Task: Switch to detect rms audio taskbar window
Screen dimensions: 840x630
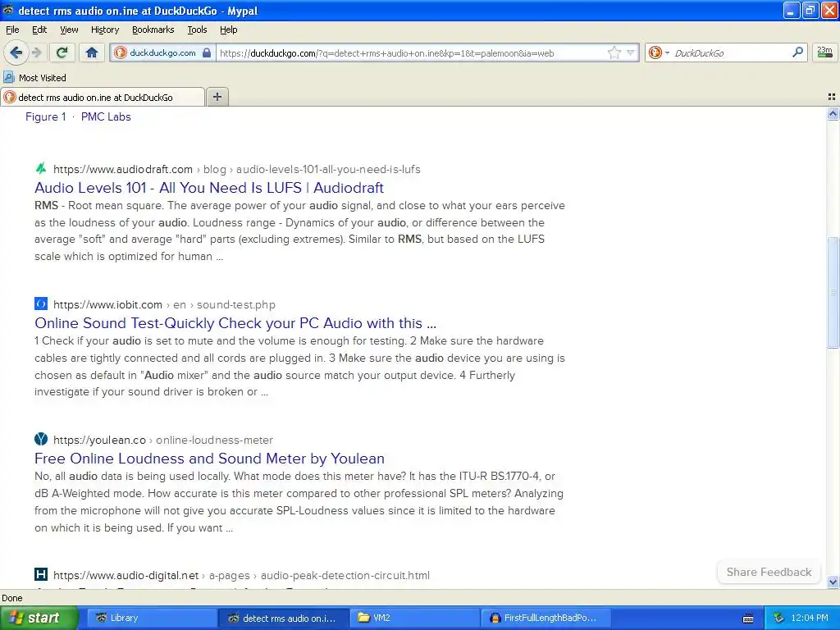Action: point(284,618)
